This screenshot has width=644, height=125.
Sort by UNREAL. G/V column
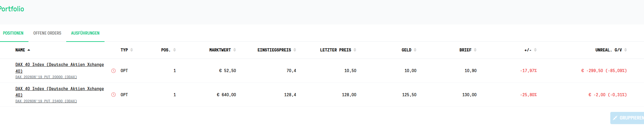tap(625, 50)
